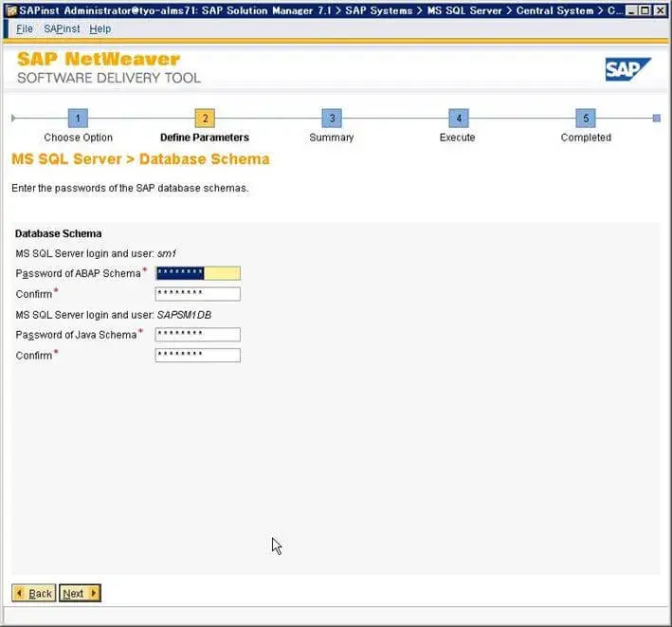Screen dimensions: 672x627
Task: Click the SAP logo
Action: [x=627, y=69]
